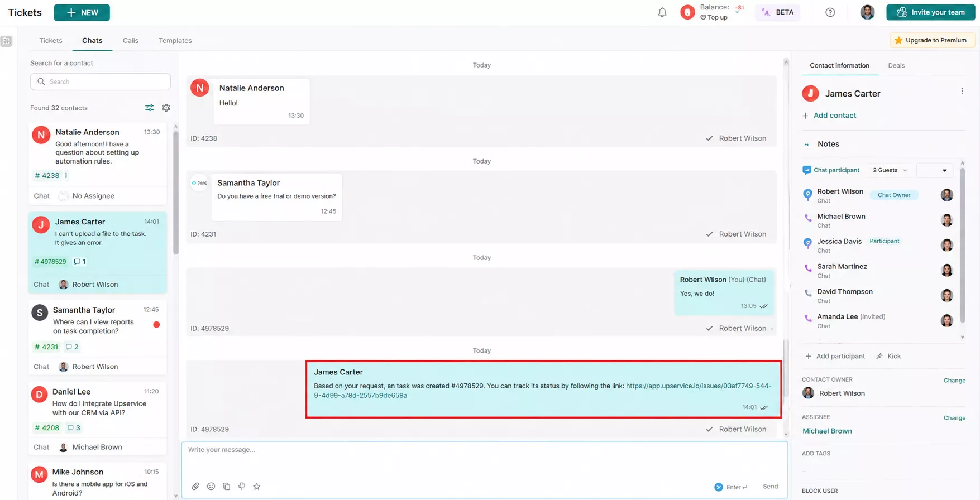Click the Notes section icon

(806, 145)
